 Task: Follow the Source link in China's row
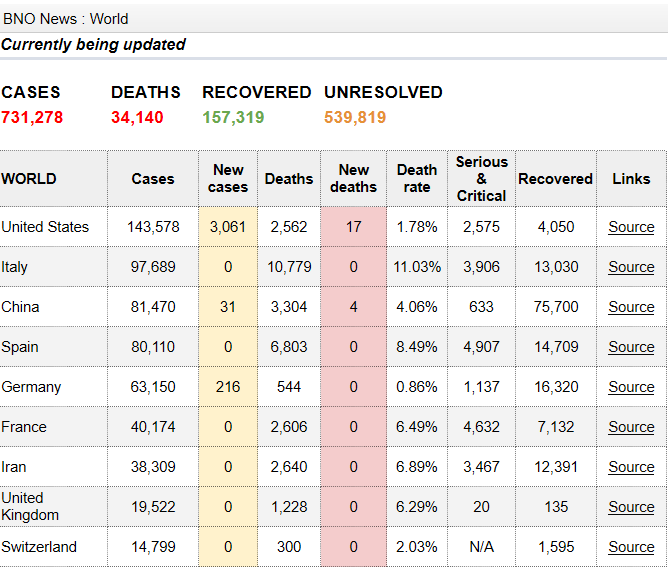click(x=631, y=307)
